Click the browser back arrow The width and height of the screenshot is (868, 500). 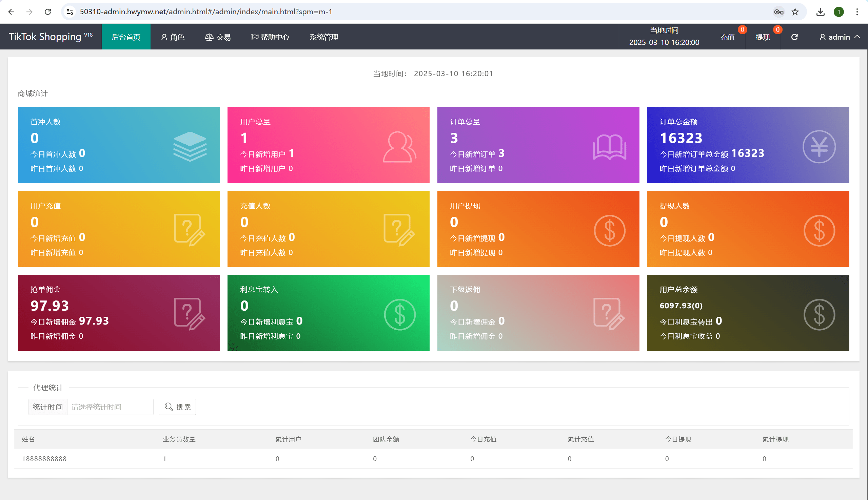click(x=12, y=11)
